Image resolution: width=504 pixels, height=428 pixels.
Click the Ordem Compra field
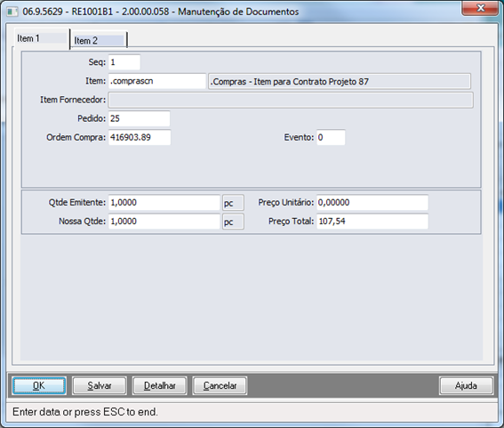140,137
